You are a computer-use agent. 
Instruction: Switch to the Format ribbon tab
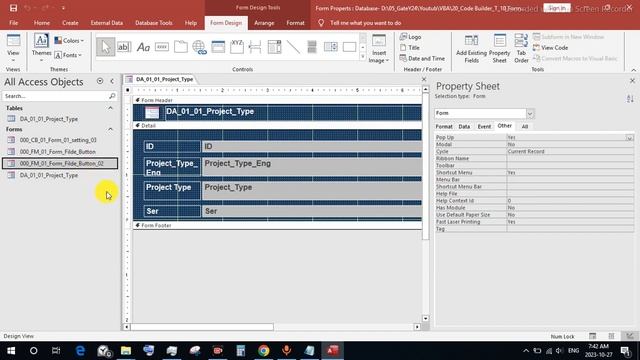[x=295, y=23]
